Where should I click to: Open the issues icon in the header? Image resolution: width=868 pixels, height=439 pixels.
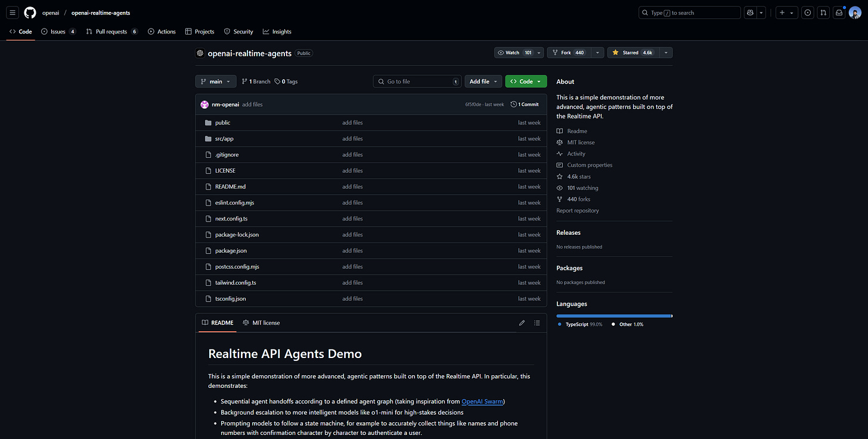click(807, 13)
